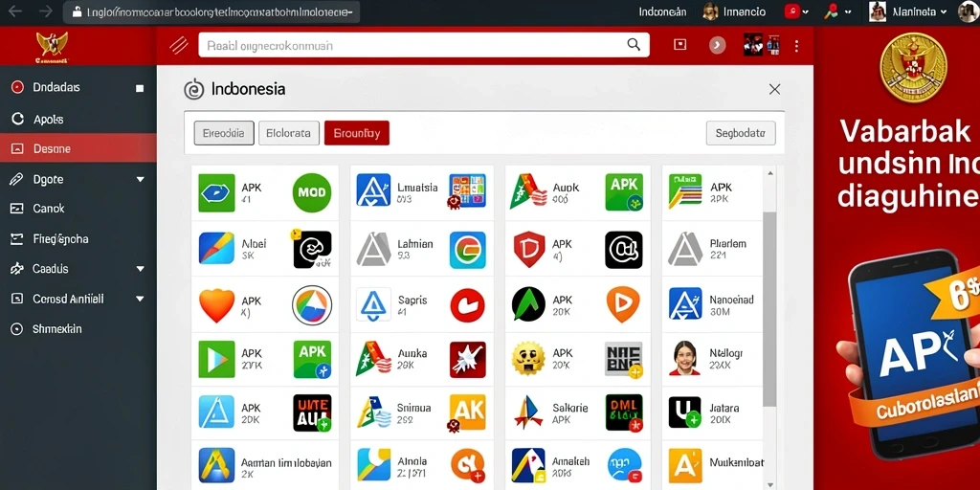
Task: Open the Lmuatsia blue A app icon
Action: coord(373,190)
